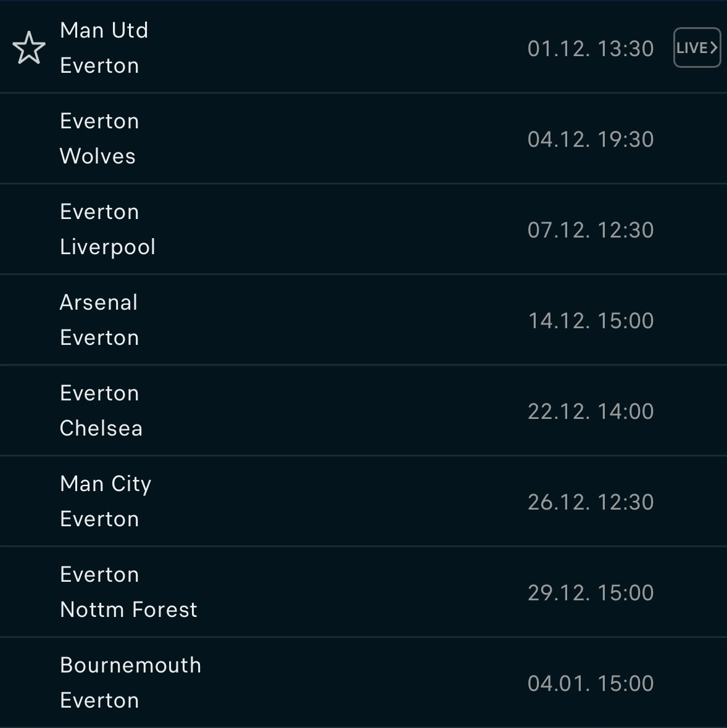Open LIVE view for Man Utd match
Image resolution: width=727 pixels, height=728 pixels.
point(697,48)
